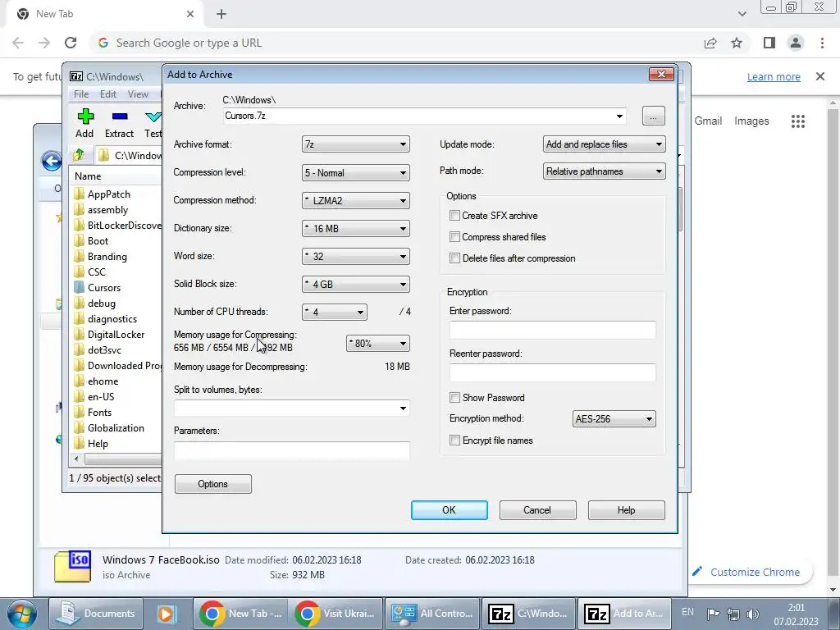Click Reenter password field
This screenshot has width=840, height=630.
(552, 373)
